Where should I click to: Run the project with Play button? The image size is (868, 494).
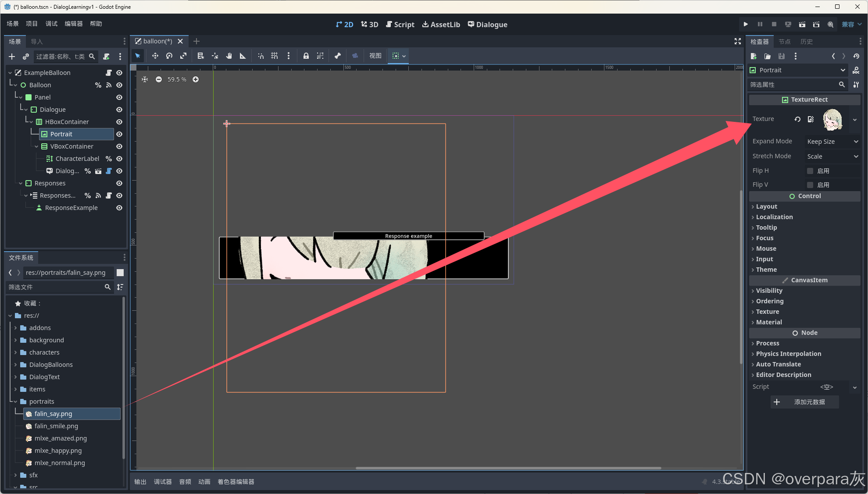[746, 24]
